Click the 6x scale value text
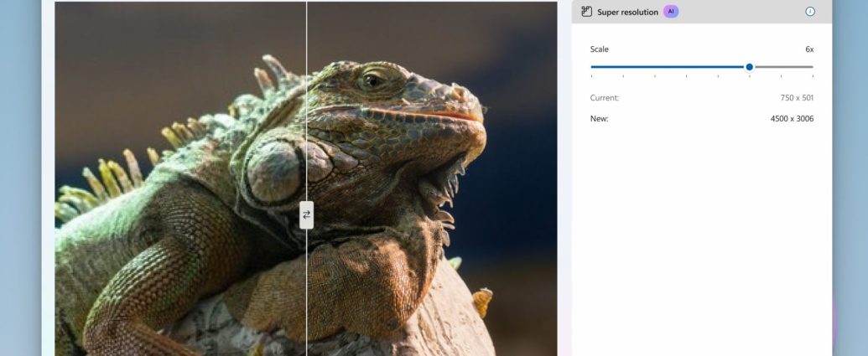The width and height of the screenshot is (868, 356). 809,49
